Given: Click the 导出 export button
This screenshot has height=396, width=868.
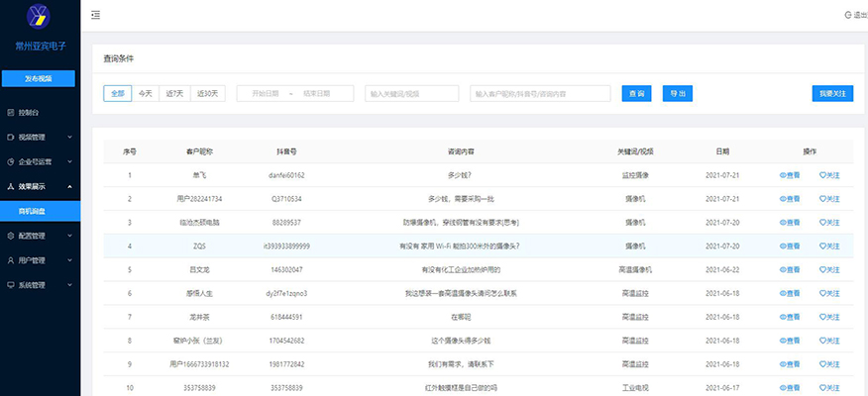Looking at the screenshot, I should pyautogui.click(x=677, y=93).
